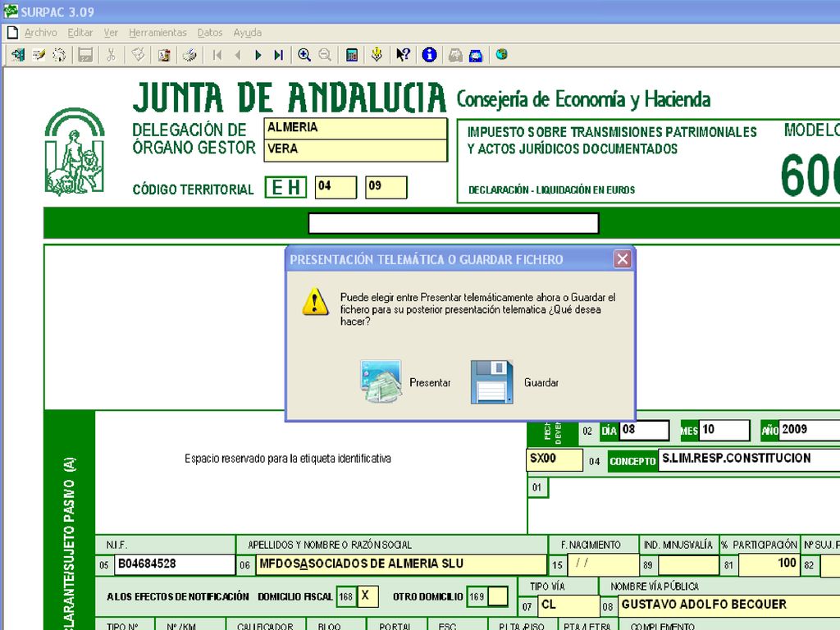Click the people-and-document icon after the stamp
Screen dimensions: 840x630
[164, 55]
